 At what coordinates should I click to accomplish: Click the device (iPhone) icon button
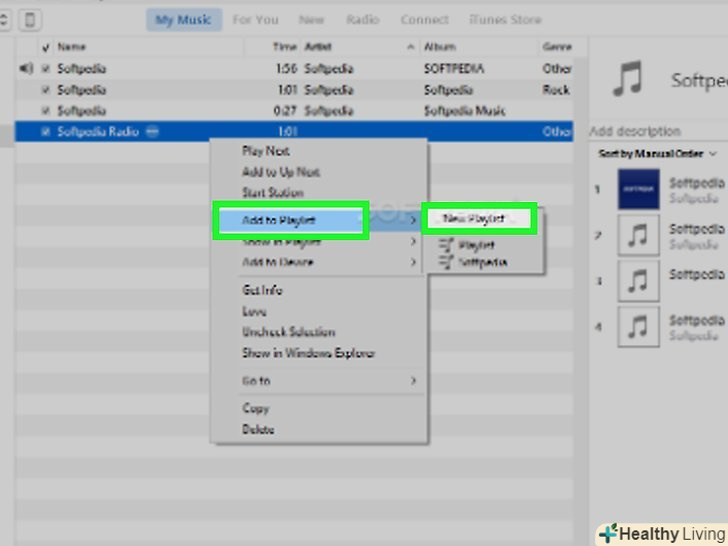[30, 20]
